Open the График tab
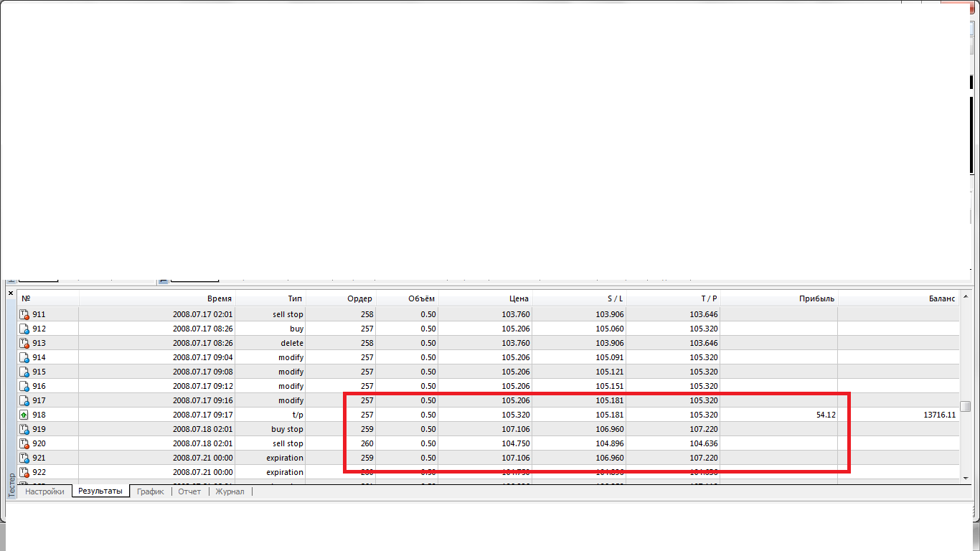This screenshot has height=551, width=980. pyautogui.click(x=151, y=491)
